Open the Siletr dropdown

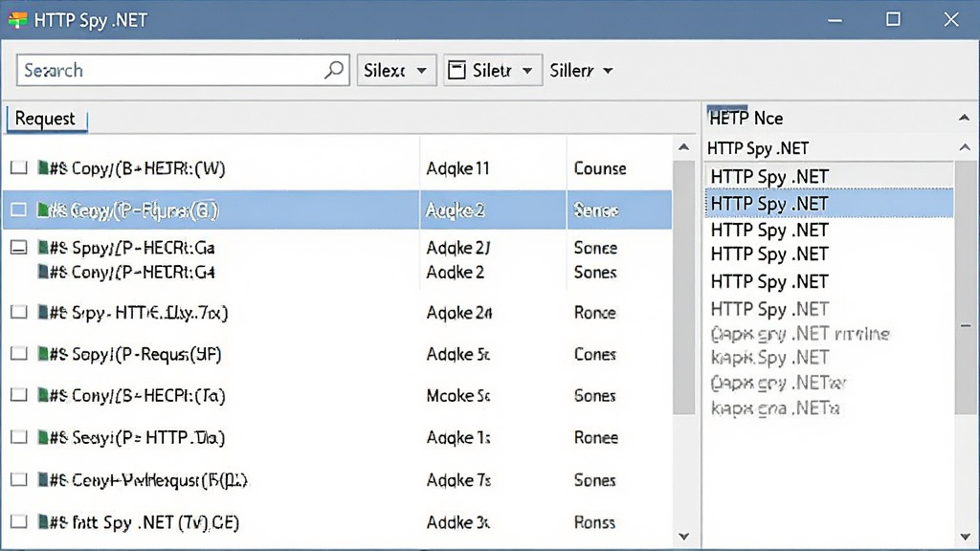[x=493, y=70]
